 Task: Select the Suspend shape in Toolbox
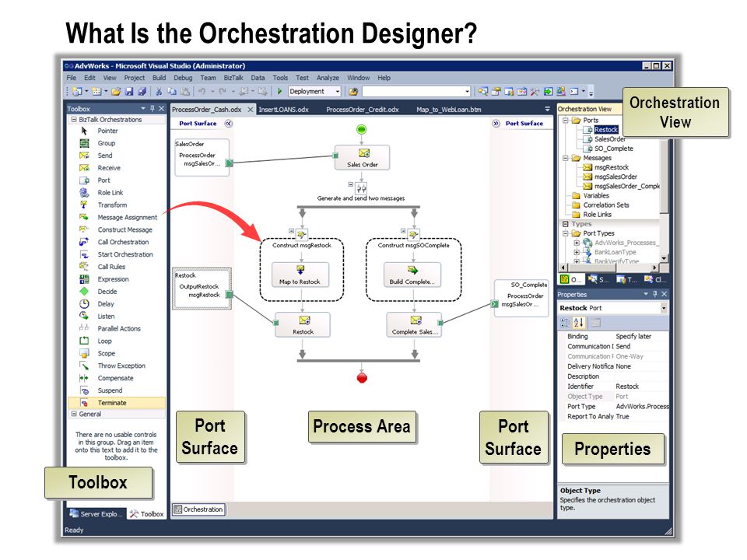(110, 391)
